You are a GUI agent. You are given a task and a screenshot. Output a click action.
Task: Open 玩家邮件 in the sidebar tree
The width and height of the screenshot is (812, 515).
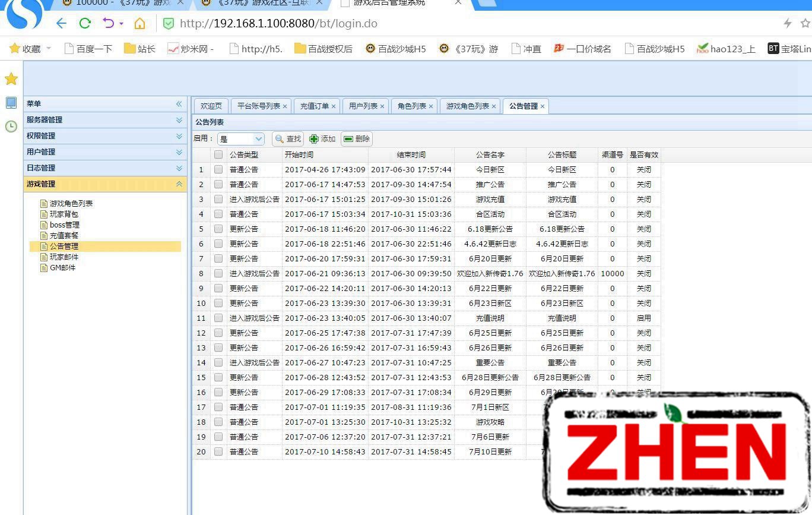[x=64, y=257]
